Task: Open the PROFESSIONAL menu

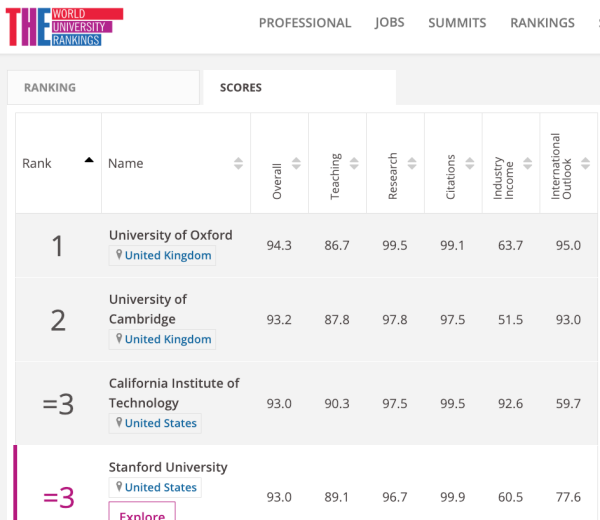Action: 305,23
